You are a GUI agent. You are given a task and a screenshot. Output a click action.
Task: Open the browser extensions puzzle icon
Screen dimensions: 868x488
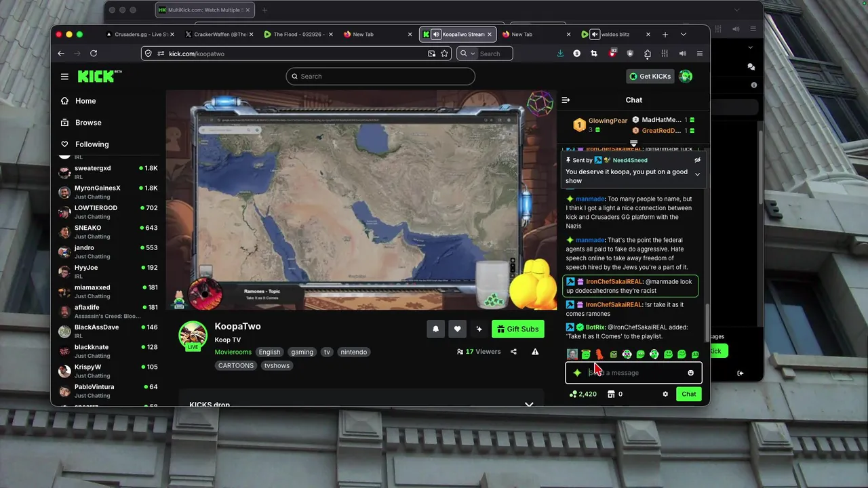[x=648, y=54]
